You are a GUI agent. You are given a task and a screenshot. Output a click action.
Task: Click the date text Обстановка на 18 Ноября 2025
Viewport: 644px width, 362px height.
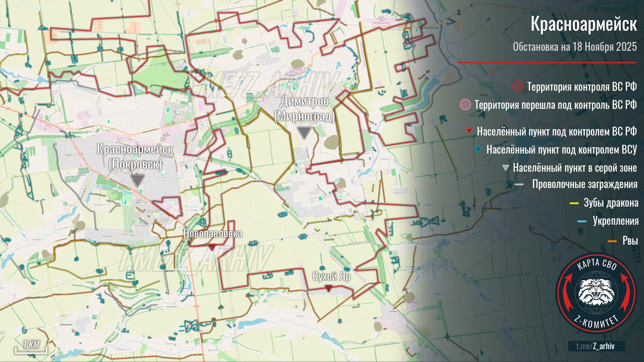(x=575, y=47)
